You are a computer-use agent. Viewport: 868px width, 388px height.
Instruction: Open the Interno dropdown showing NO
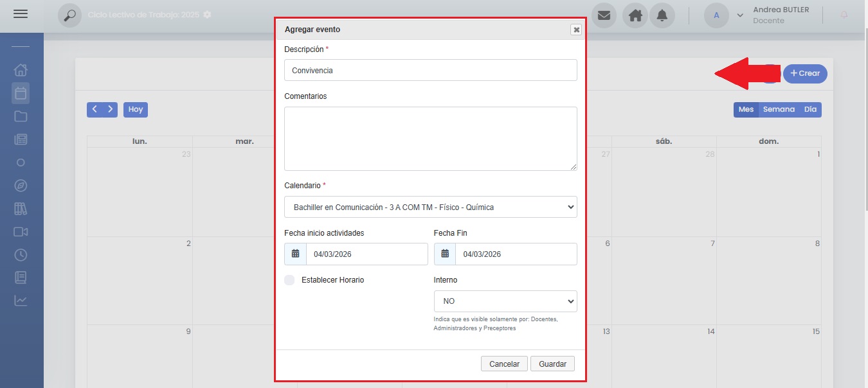click(505, 301)
